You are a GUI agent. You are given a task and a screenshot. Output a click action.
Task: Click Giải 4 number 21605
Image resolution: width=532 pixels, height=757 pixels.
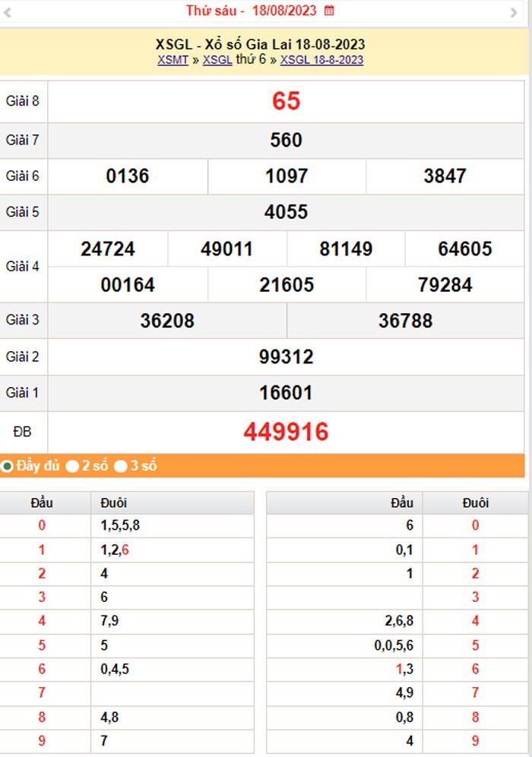287,285
